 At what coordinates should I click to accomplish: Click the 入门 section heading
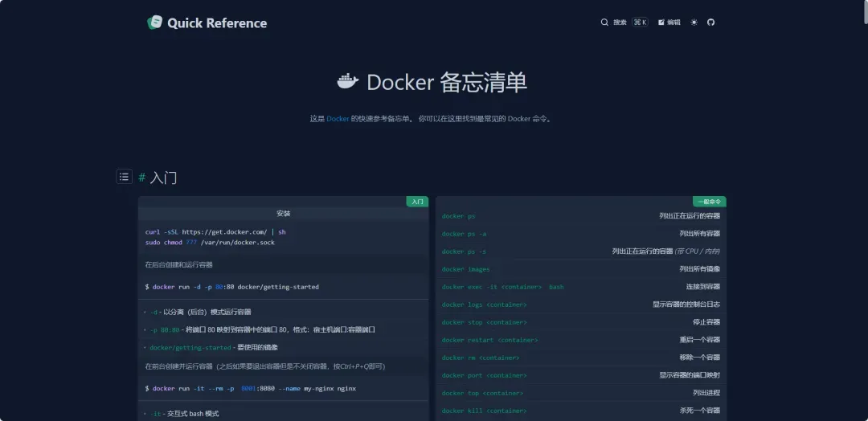pyautogui.click(x=163, y=178)
